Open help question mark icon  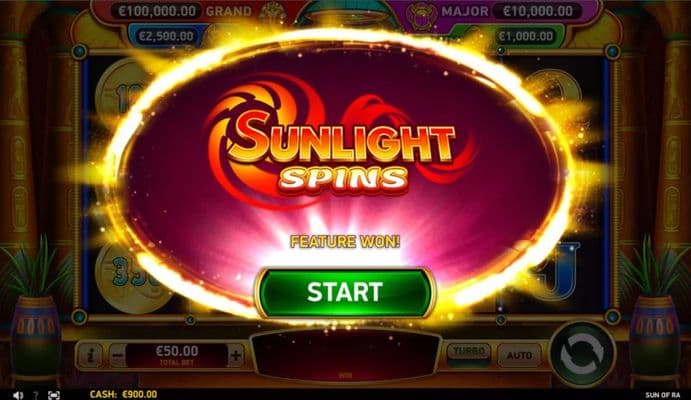coord(36,395)
